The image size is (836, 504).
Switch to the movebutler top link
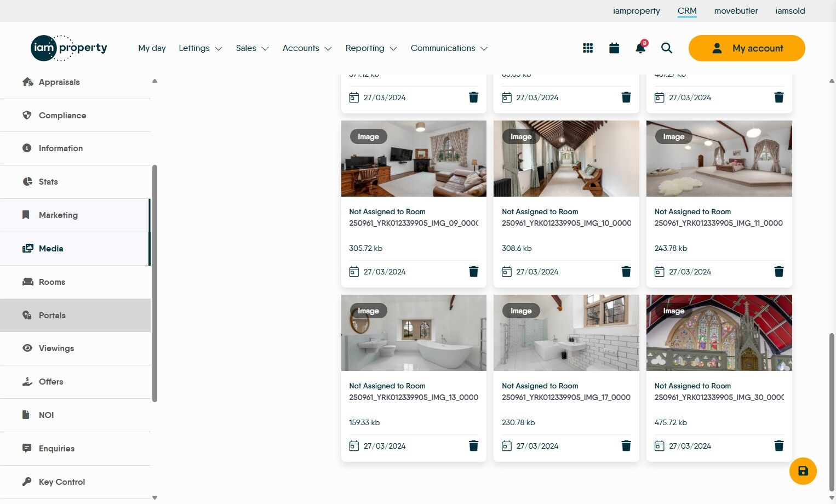point(736,11)
